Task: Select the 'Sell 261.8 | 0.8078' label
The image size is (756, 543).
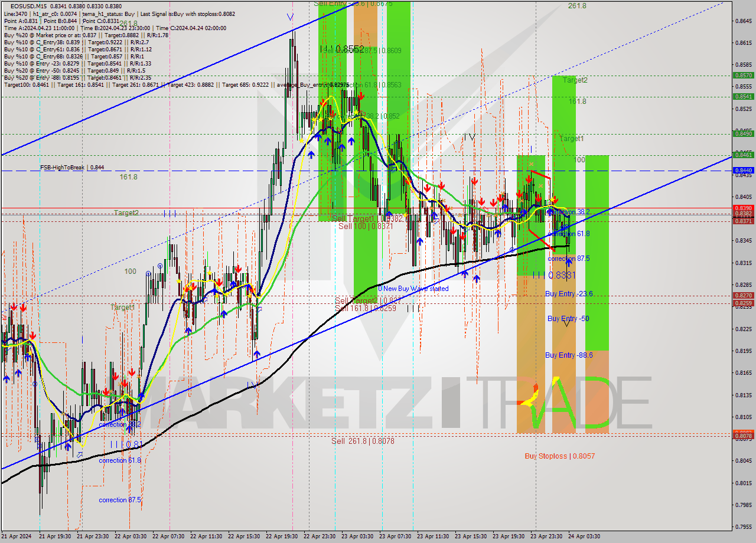Action: tap(363, 441)
